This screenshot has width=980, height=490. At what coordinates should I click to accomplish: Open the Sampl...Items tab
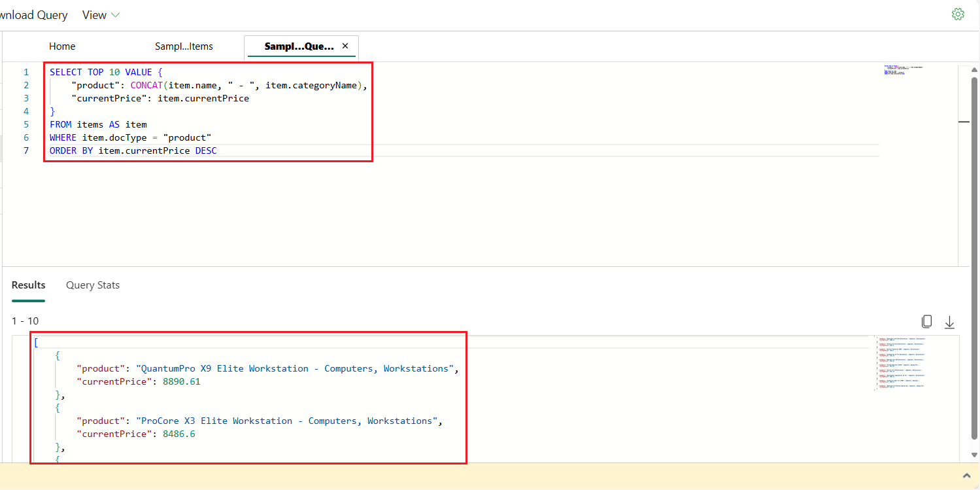tap(184, 46)
